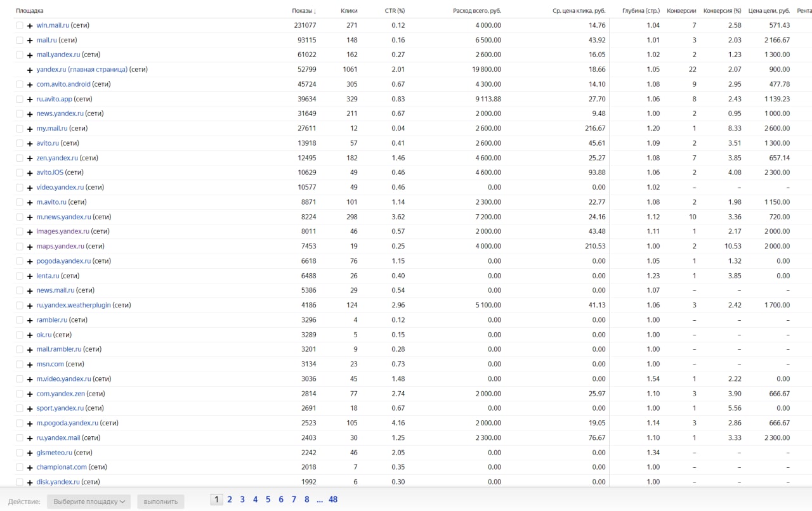Expand the lenta.ru row plus icon
The image size is (812, 511).
tap(30, 276)
